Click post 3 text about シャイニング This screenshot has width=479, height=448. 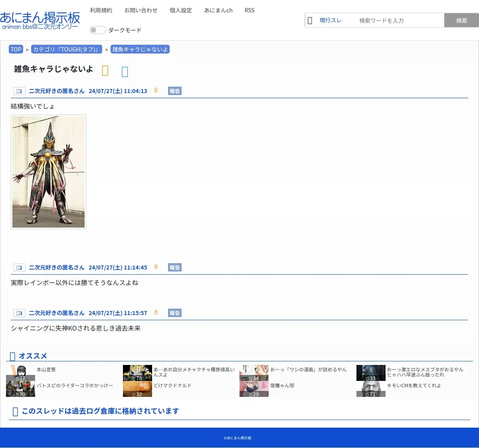pos(75,328)
